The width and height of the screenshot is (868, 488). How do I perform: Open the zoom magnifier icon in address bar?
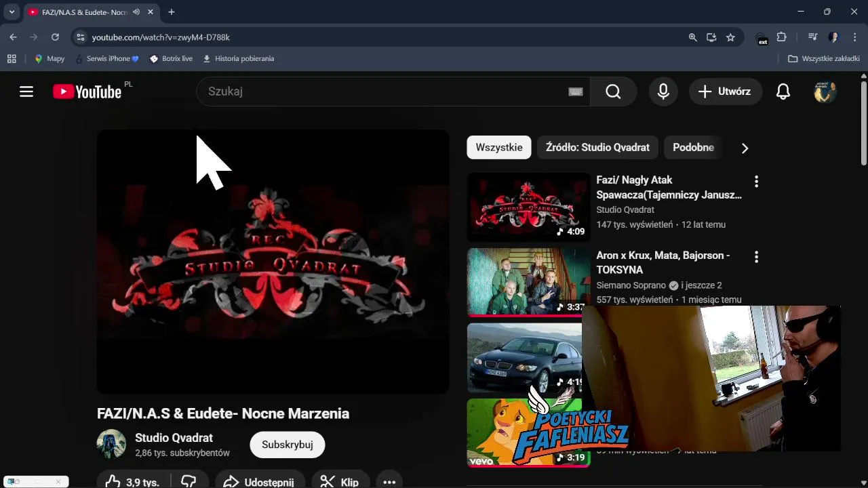click(692, 37)
